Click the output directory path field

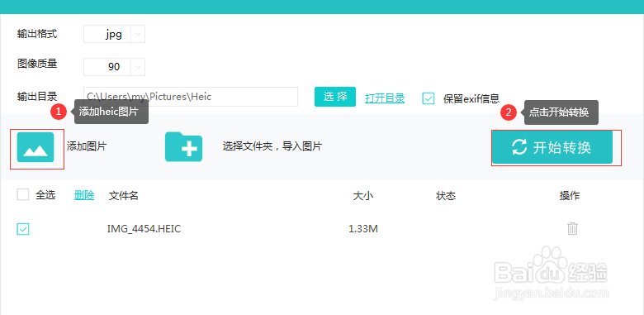pyautogui.click(x=191, y=97)
